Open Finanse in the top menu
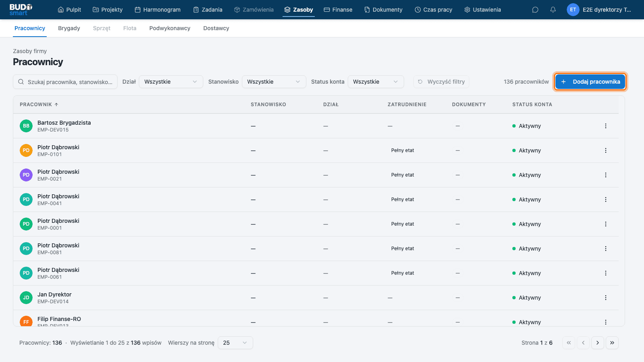Viewport: 644px width, 362px height. tap(338, 10)
